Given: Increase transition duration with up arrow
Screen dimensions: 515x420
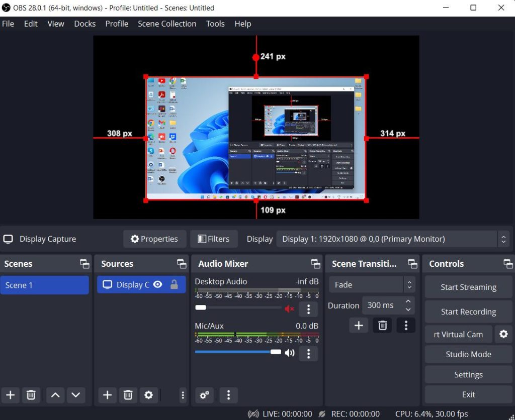Looking at the screenshot, I should click(x=408, y=301).
